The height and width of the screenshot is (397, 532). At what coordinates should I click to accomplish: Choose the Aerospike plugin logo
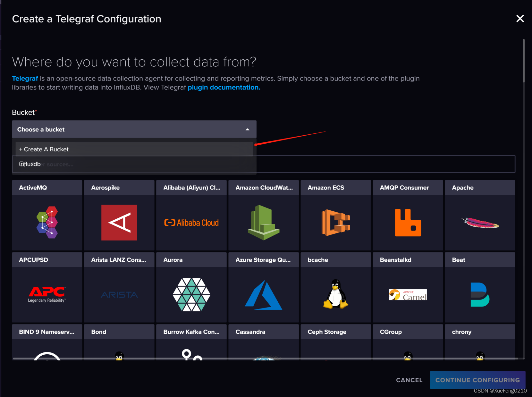pos(119,223)
